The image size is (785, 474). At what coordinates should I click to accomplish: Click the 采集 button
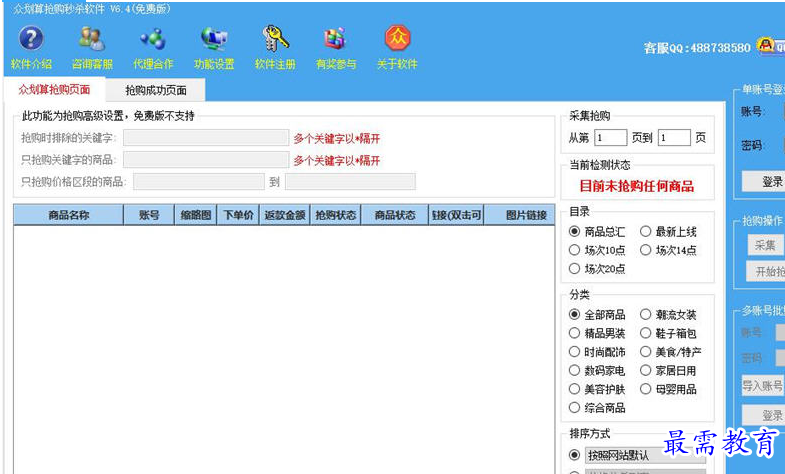(x=765, y=245)
